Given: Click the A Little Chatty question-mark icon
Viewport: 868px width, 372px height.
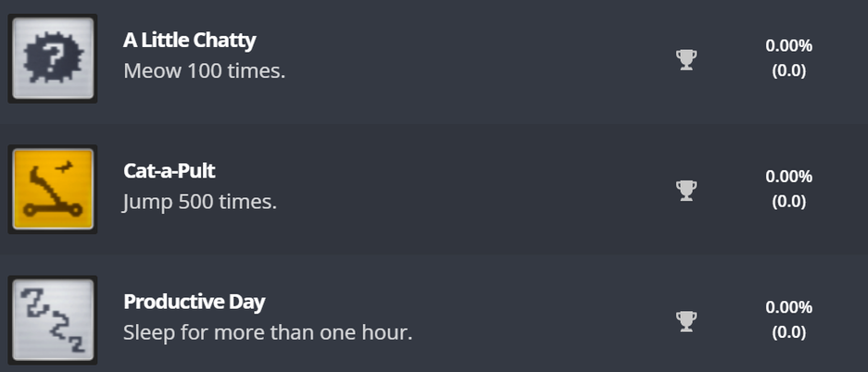Looking at the screenshot, I should (53, 58).
